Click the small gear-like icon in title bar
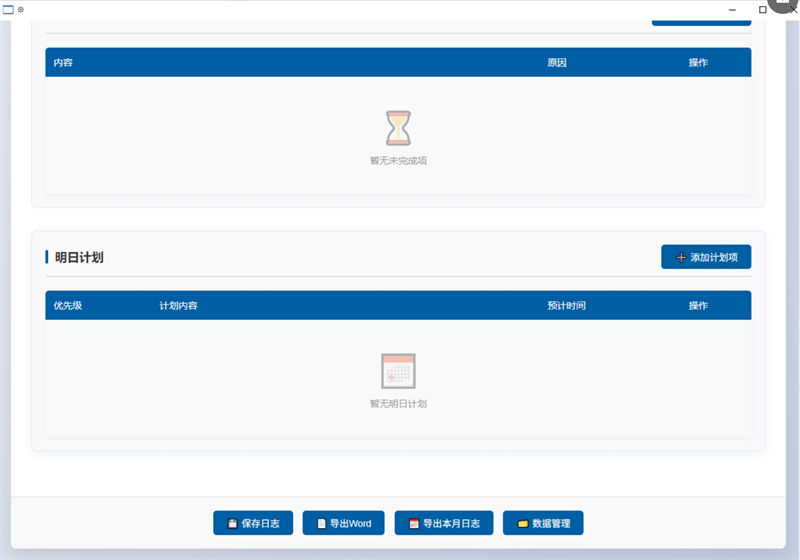The image size is (800, 560). [21, 9]
